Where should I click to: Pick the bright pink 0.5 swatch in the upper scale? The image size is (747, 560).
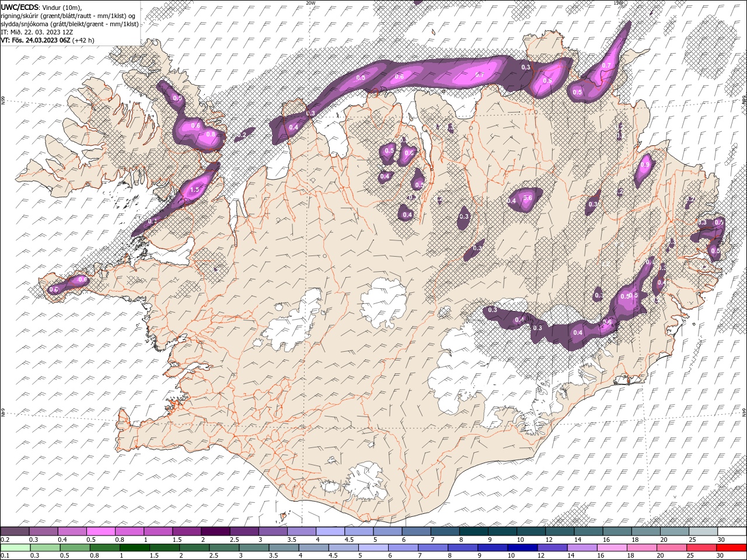(100, 531)
